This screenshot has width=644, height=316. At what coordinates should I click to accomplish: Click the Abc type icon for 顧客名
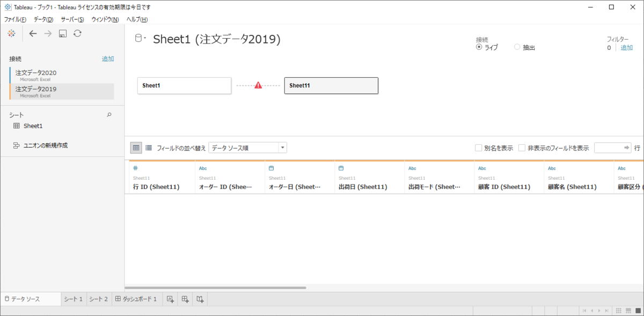click(x=552, y=168)
